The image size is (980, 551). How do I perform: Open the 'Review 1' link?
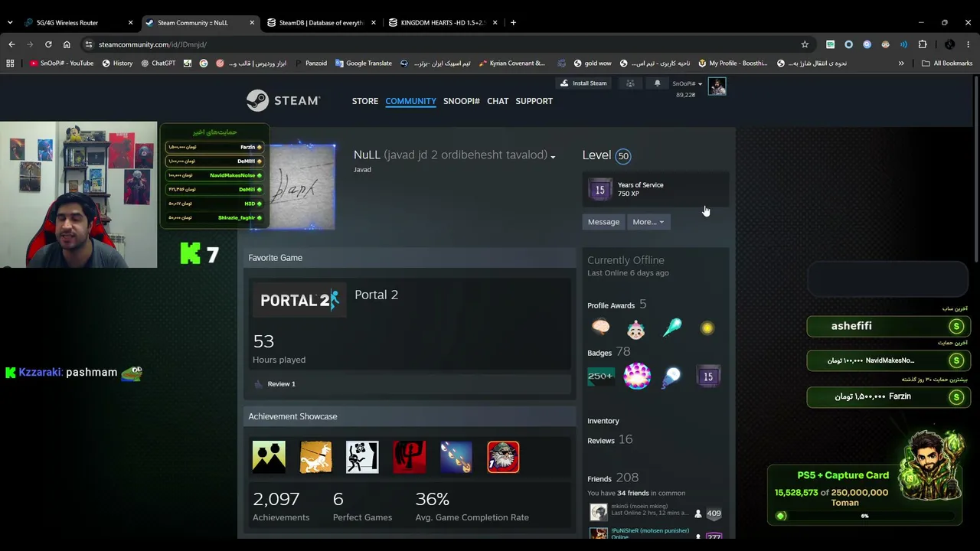coord(281,384)
